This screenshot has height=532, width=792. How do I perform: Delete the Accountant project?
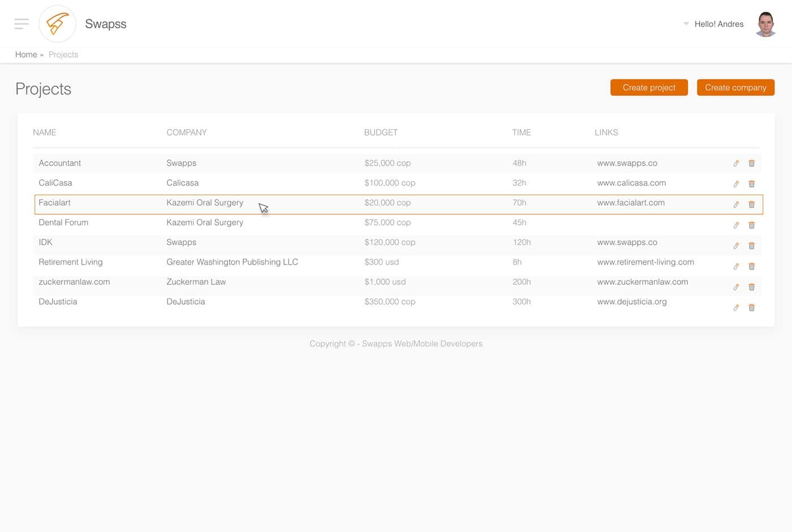click(x=752, y=163)
